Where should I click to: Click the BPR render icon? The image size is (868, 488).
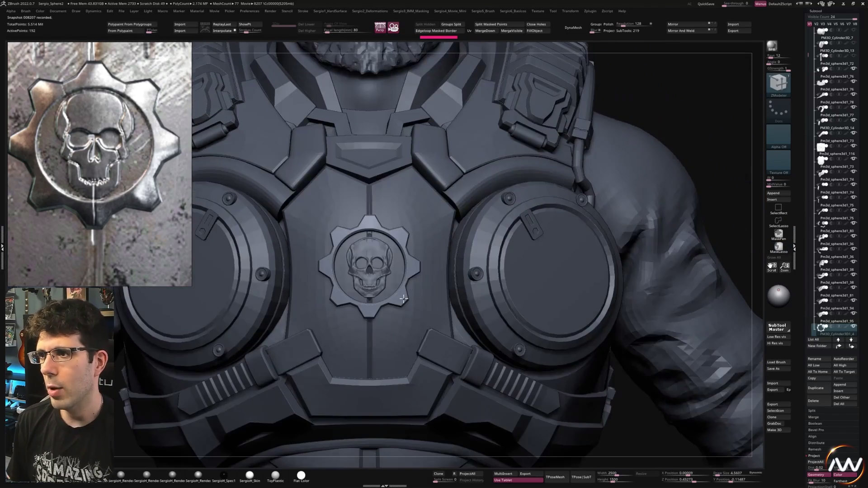click(x=772, y=46)
